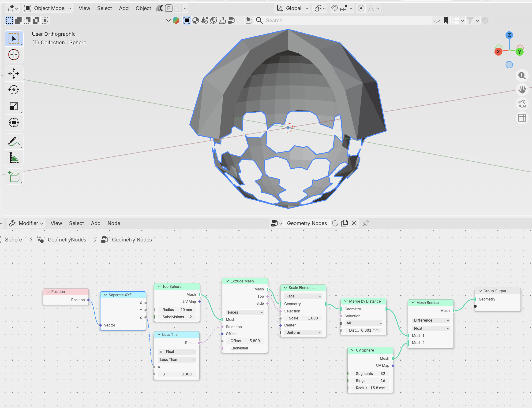Click the Geometry Nodes name field

307,223
